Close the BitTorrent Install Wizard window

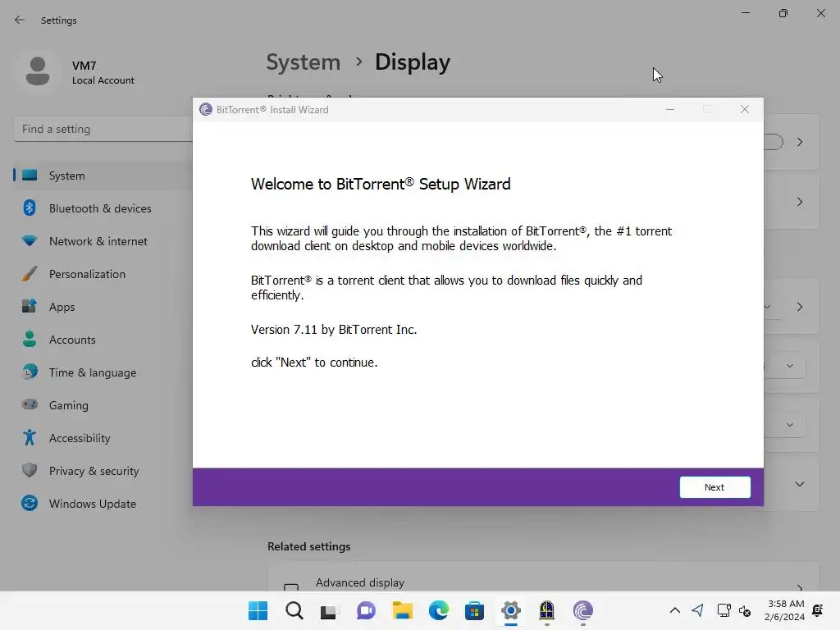click(745, 109)
